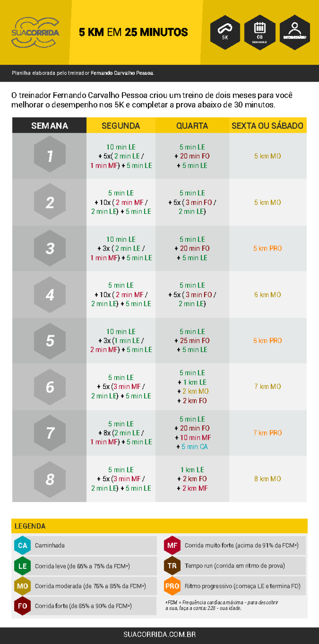Click the 08 semanas calendar icon
The width and height of the screenshot is (319, 644).
pyautogui.click(x=260, y=32)
